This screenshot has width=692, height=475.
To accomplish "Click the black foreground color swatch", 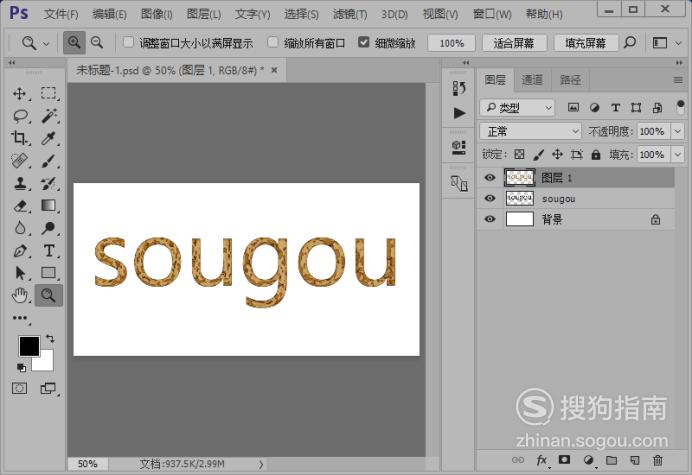I will pyautogui.click(x=28, y=346).
